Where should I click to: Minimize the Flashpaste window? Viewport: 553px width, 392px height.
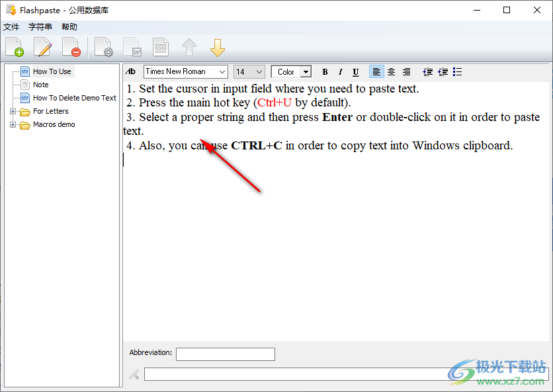pyautogui.click(x=477, y=10)
